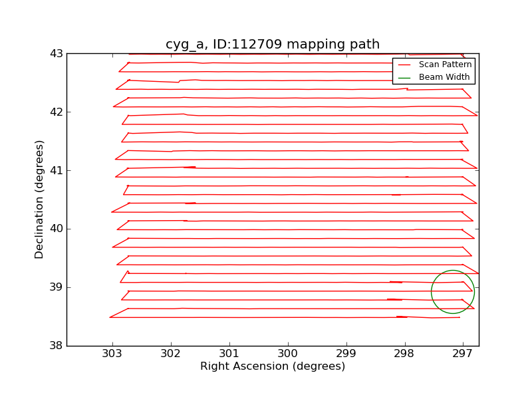This screenshot has width=532, height=399.
Task: Click the y-axis tick label 43
Action: [57, 54]
